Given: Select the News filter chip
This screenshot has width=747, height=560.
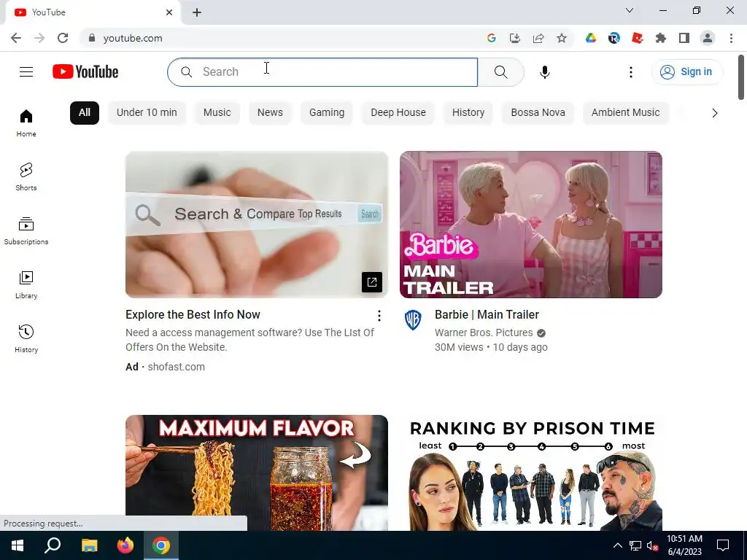Looking at the screenshot, I should coord(270,113).
